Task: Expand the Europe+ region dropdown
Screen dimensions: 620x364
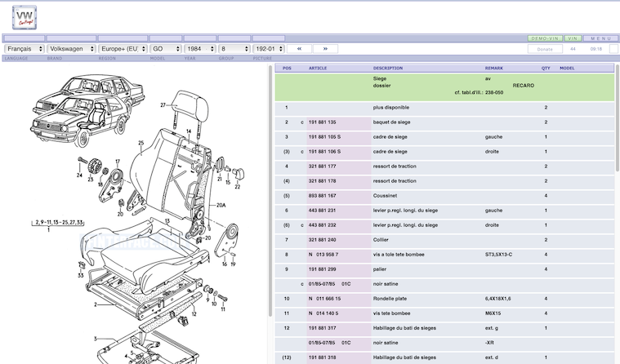Action: pos(122,49)
